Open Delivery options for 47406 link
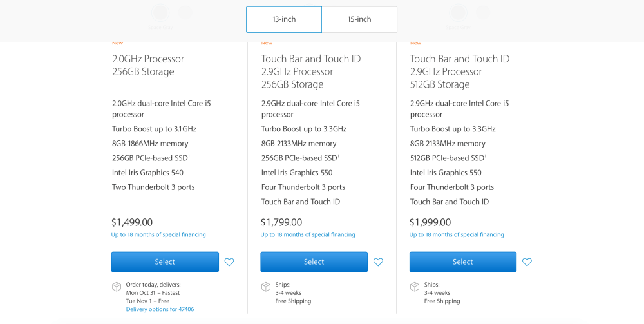Image resolution: width=644 pixels, height=324 pixels. [160, 309]
